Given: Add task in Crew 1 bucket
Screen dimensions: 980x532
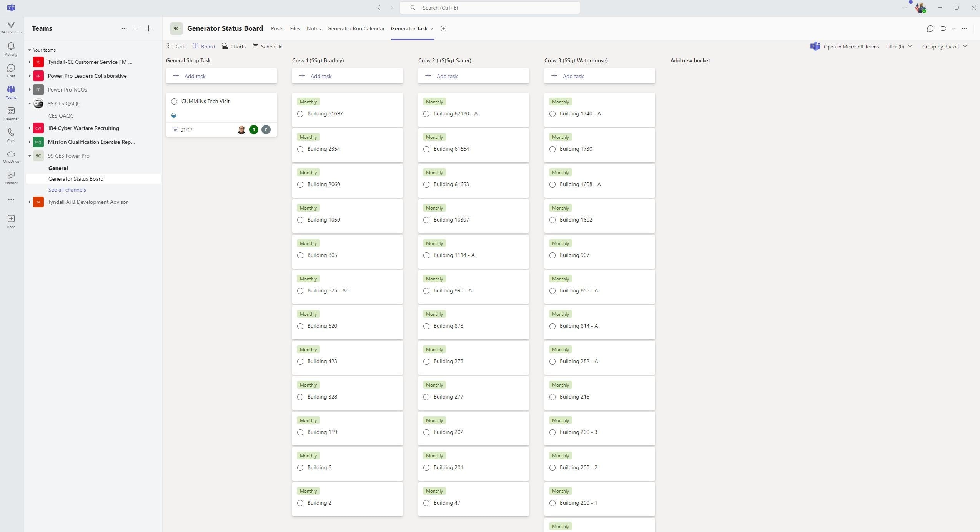Looking at the screenshot, I should tap(348, 76).
